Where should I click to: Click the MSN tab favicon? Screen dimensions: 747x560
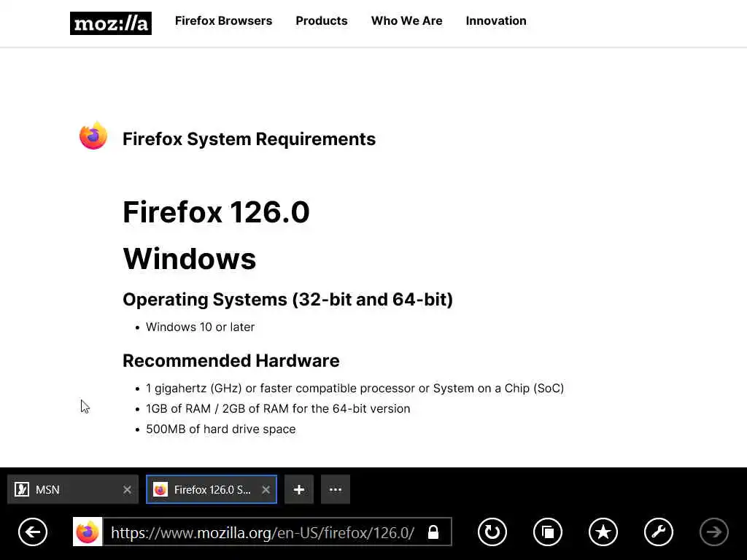pos(22,489)
